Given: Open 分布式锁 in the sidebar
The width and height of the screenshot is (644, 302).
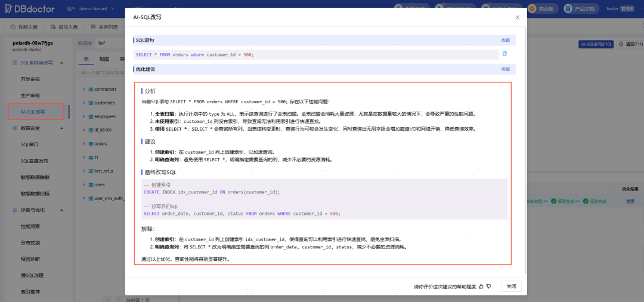Looking at the screenshot, I should coord(30,243).
